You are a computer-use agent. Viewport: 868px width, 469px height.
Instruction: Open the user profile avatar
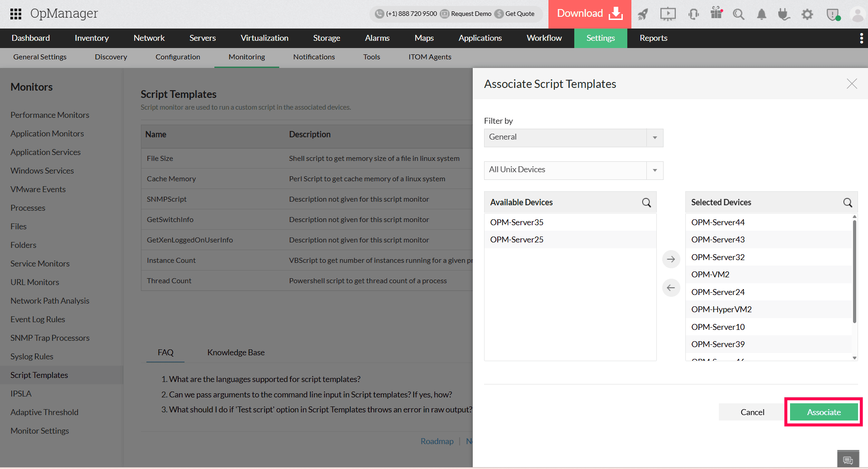coord(858,14)
